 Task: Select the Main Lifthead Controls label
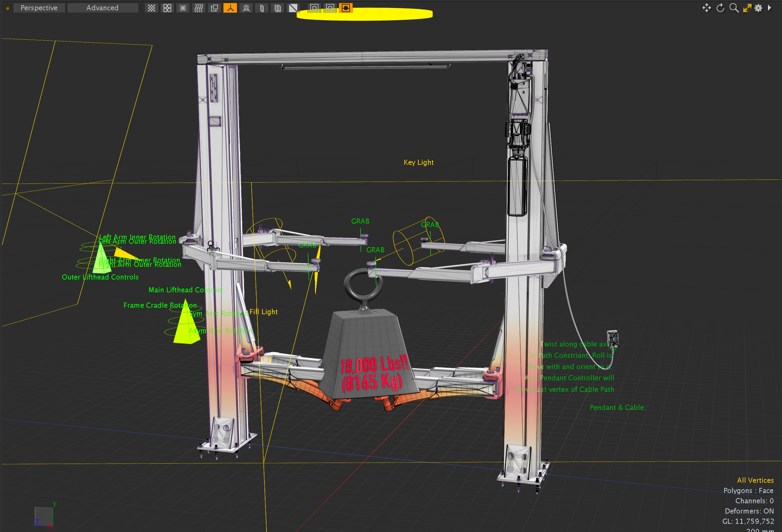tap(185, 290)
